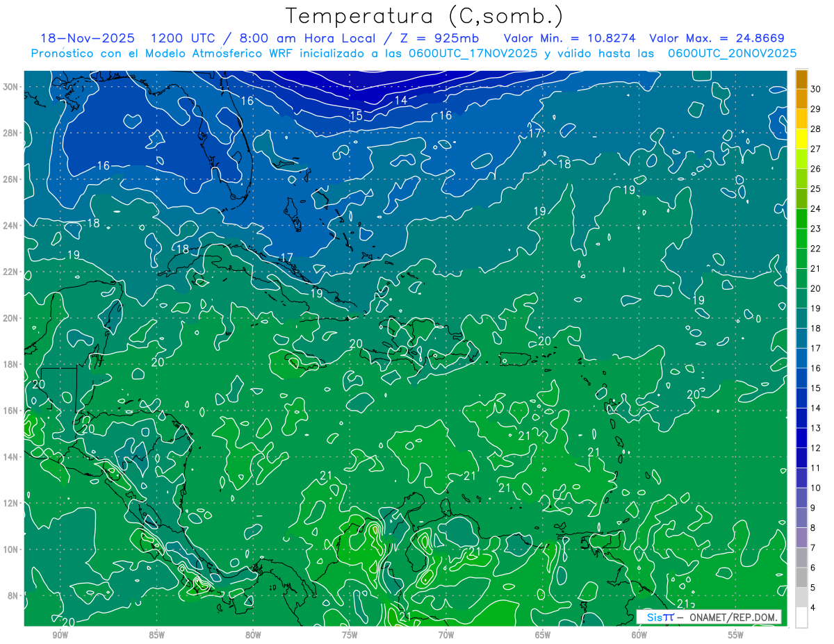Click the 8N latitude axis label
834x644 pixels.
[14, 595]
